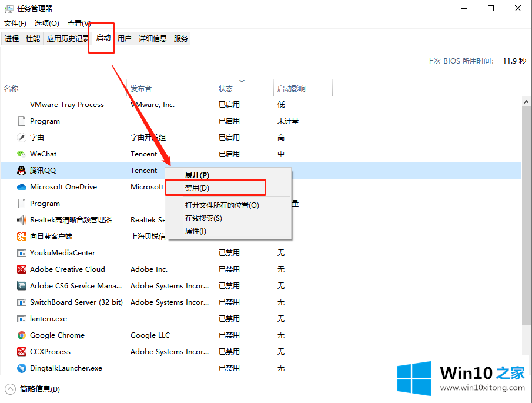Open the 文件(F) menu
532x403 pixels.
(x=15, y=24)
